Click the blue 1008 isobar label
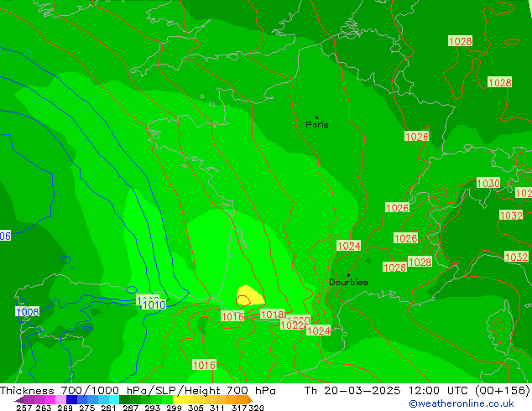Image resolution: width=532 pixels, height=411 pixels. coord(27,312)
